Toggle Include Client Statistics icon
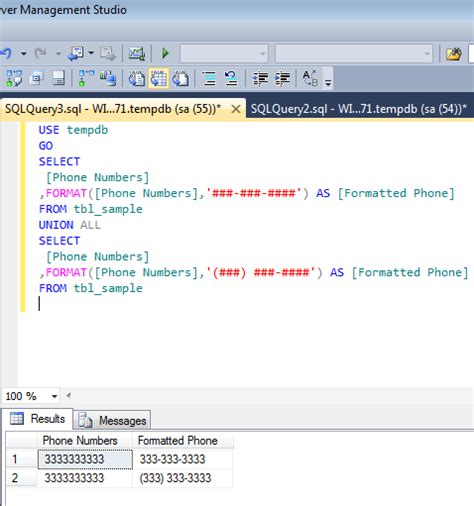 (108, 78)
